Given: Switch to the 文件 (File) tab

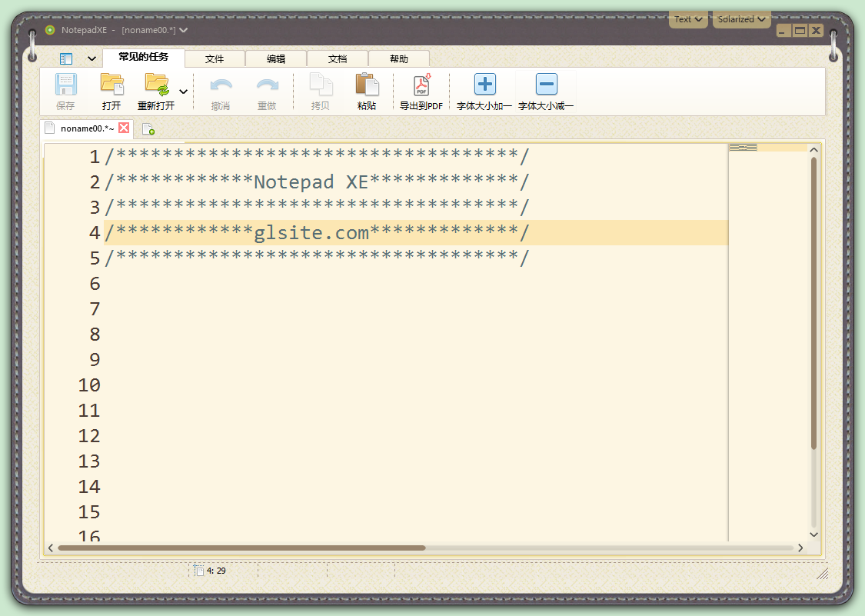Looking at the screenshot, I should 215,58.
